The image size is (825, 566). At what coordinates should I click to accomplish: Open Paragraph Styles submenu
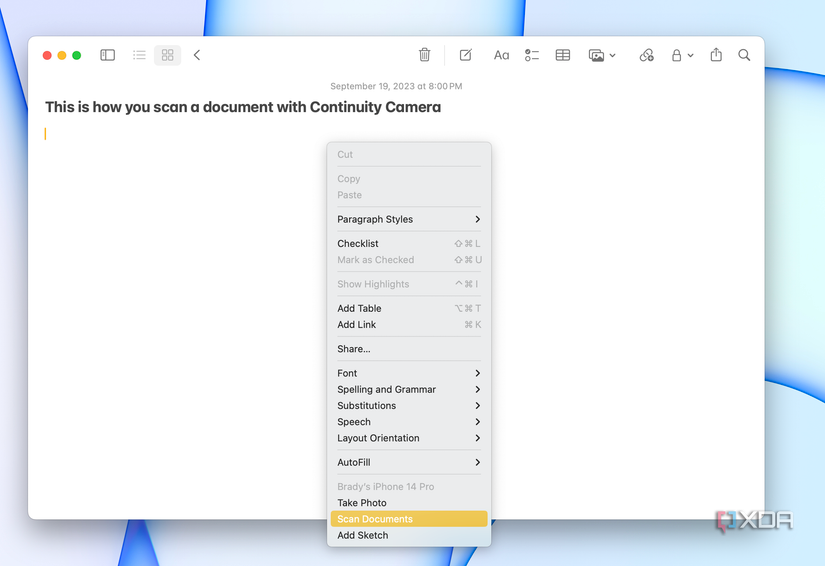(x=409, y=219)
